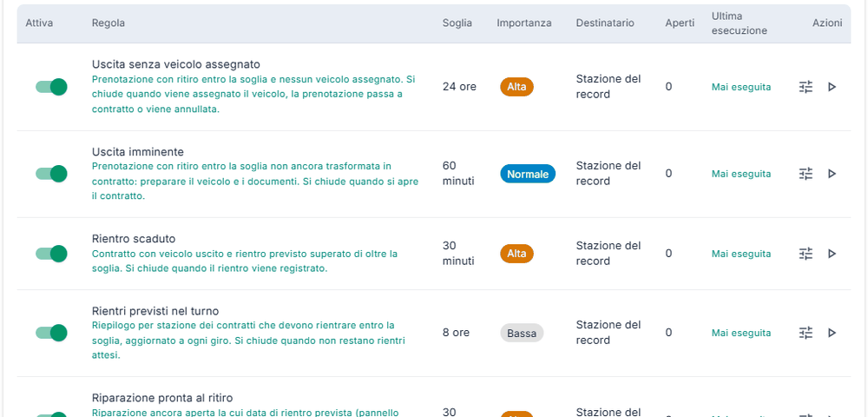The height and width of the screenshot is (417, 868).
Task: Click Stazione del record for Uscita senza veicolo
Action: pyautogui.click(x=608, y=87)
